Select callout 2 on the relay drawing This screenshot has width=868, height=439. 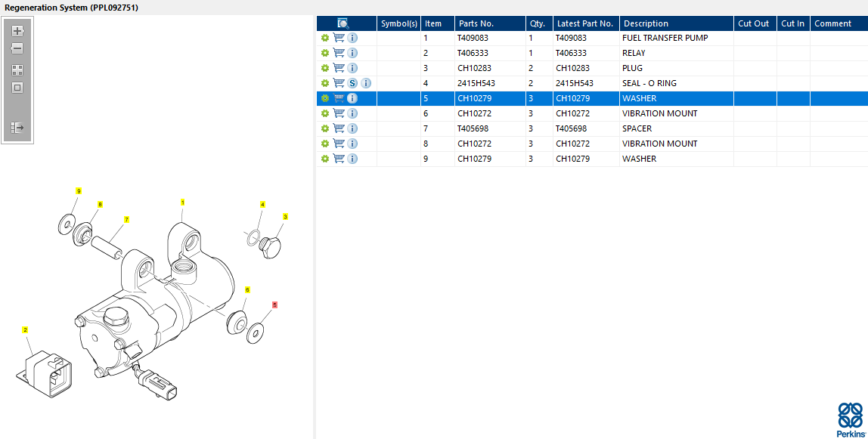[26, 330]
